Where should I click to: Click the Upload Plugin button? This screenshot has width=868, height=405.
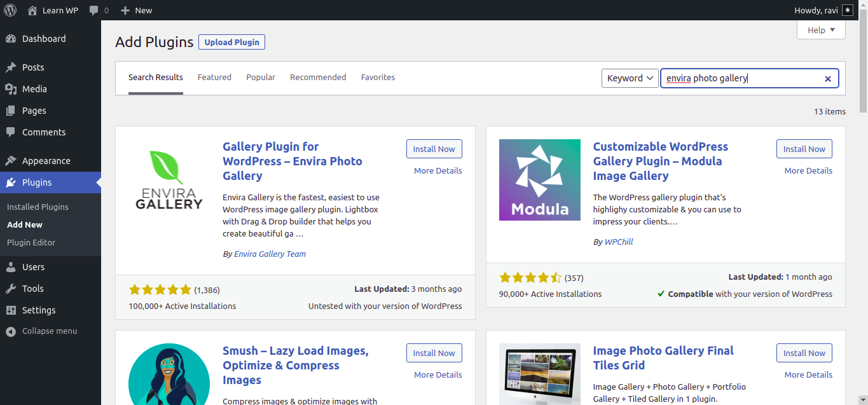point(231,42)
